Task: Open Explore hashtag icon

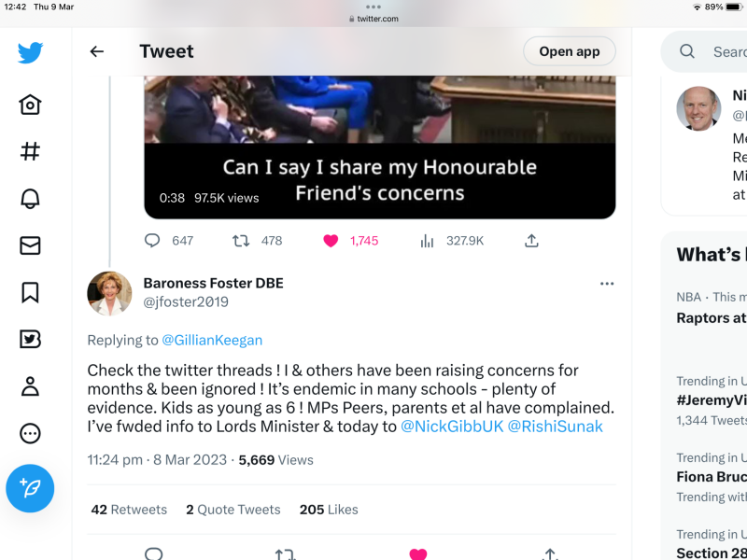Action: click(x=30, y=151)
